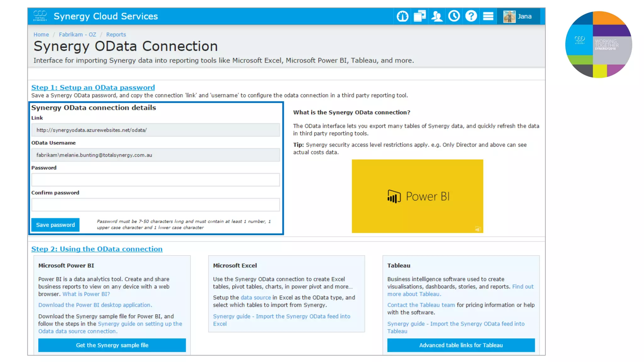Open the What is Power BI? link
This screenshot has width=644, height=362.
(86, 294)
